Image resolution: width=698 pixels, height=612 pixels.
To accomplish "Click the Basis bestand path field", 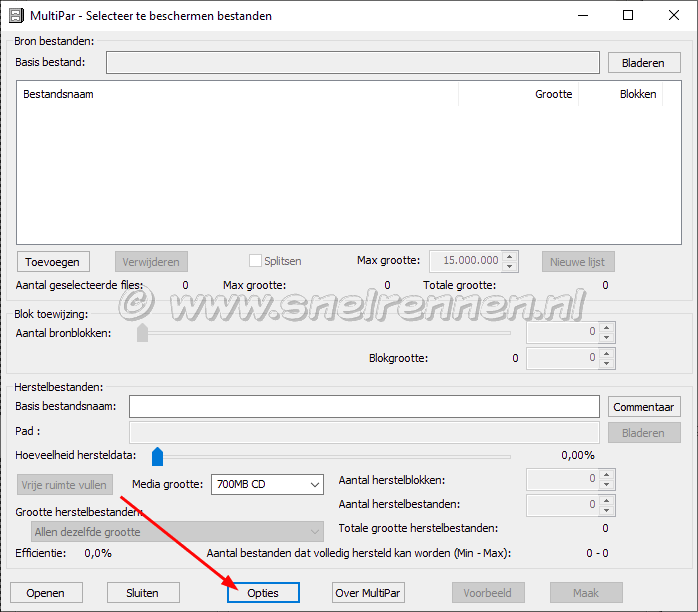I will (353, 62).
